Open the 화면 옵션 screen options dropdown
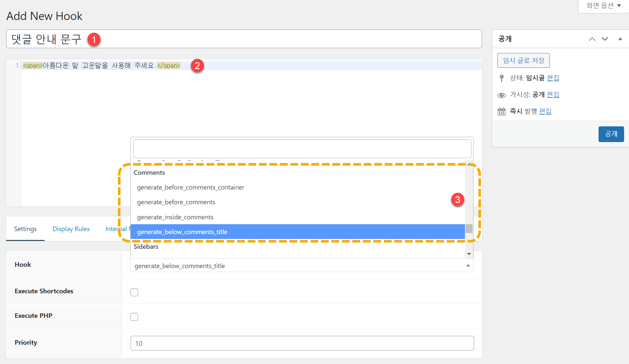The image size is (629, 364). click(x=603, y=6)
